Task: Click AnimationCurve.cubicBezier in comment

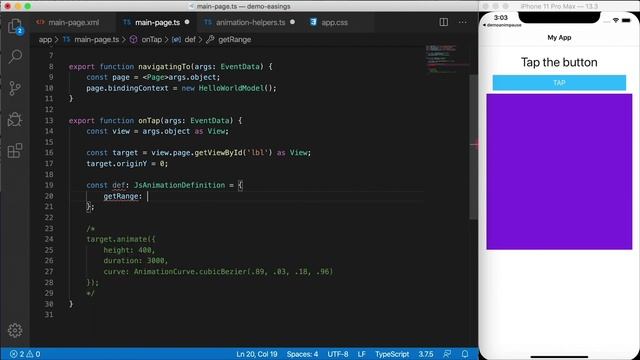Action: pos(191,271)
